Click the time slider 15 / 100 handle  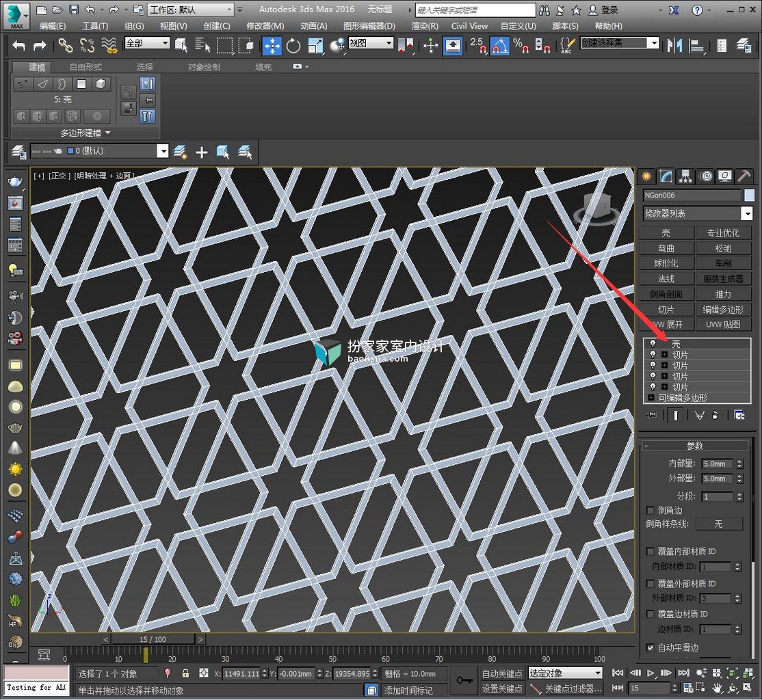pos(153,639)
